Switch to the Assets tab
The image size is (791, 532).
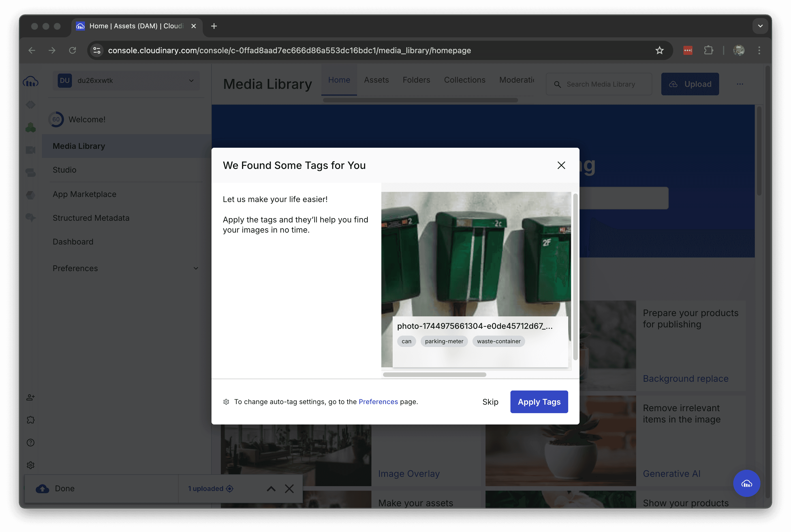coord(376,80)
